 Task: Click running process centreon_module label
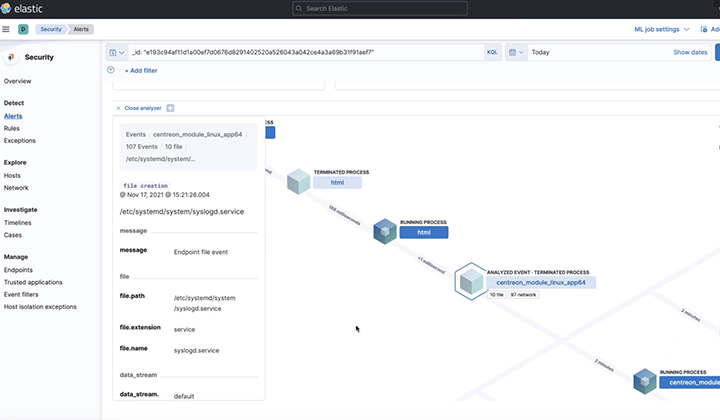pos(690,383)
